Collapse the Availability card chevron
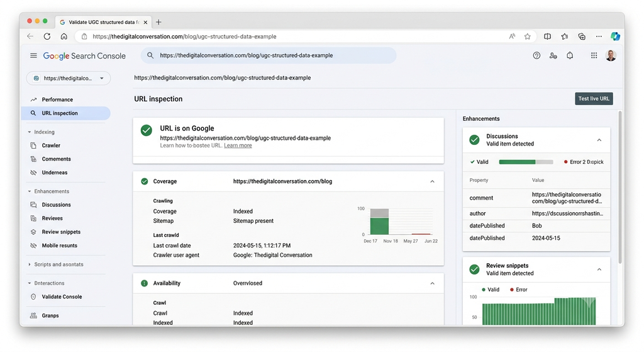644x352 pixels. [x=432, y=283]
